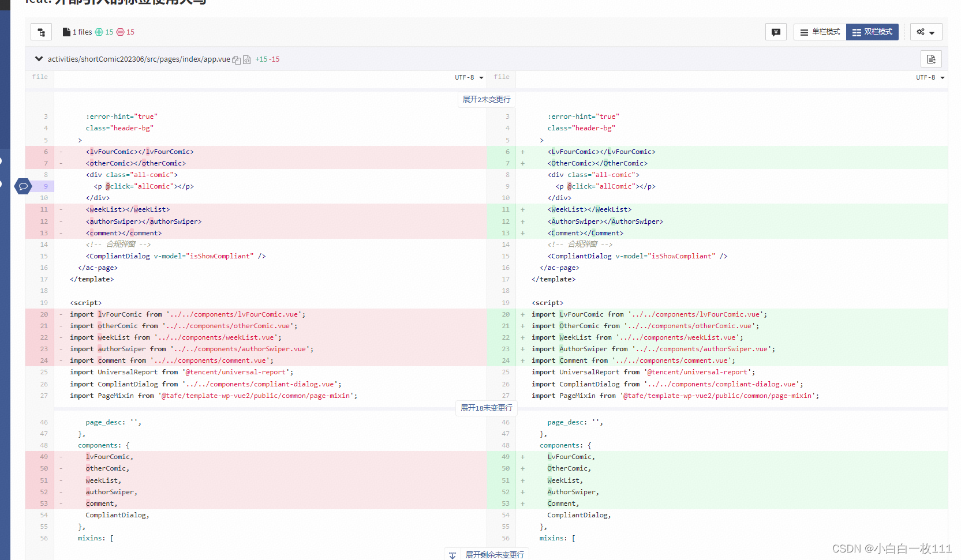Click left "page_desc: ''," line 46
This screenshot has width=961, height=560.
[114, 422]
